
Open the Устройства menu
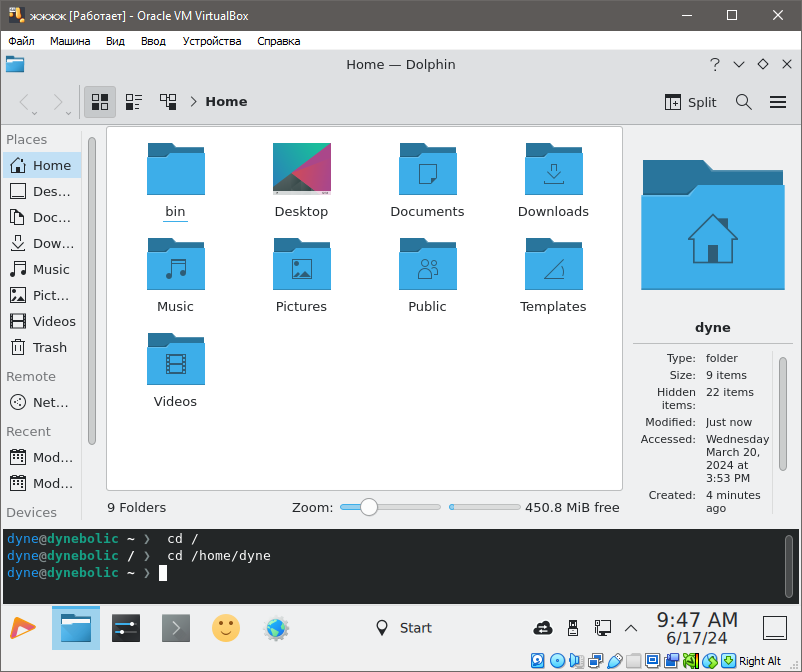coord(212,41)
